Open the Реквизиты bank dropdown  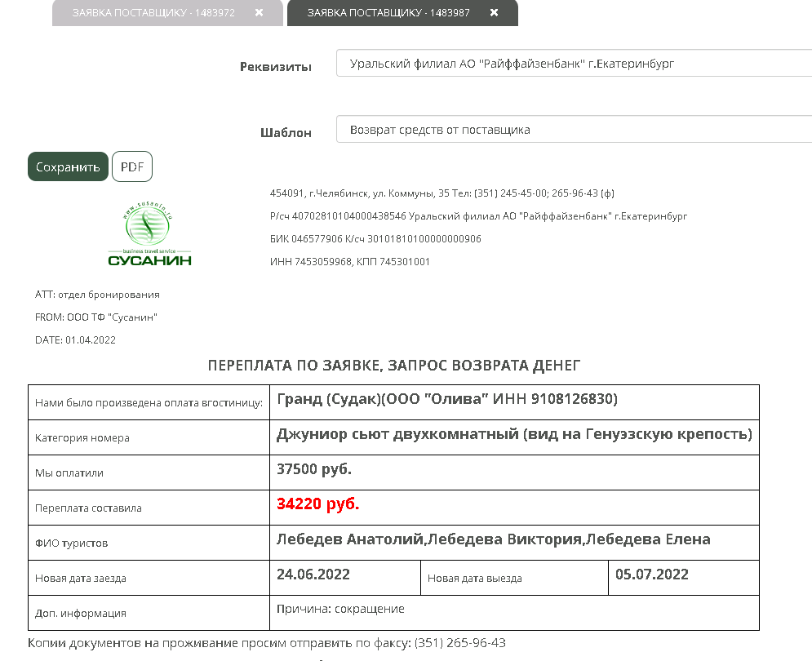573,63
